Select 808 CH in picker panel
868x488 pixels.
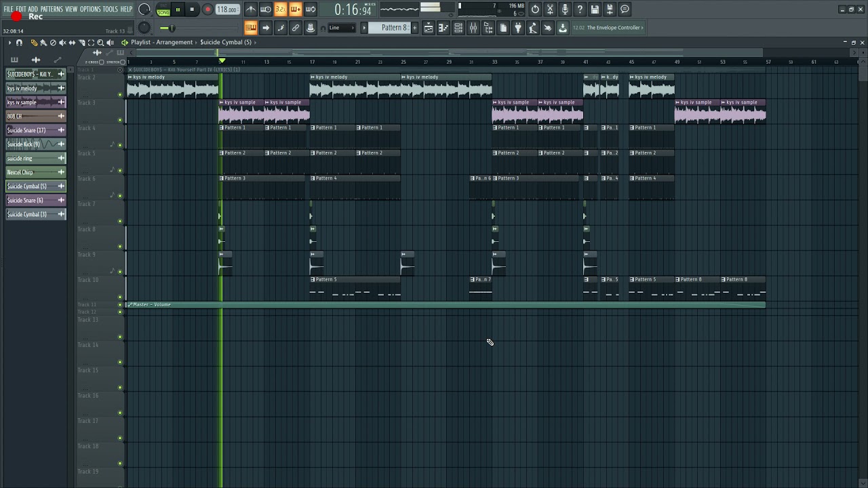tap(35, 116)
